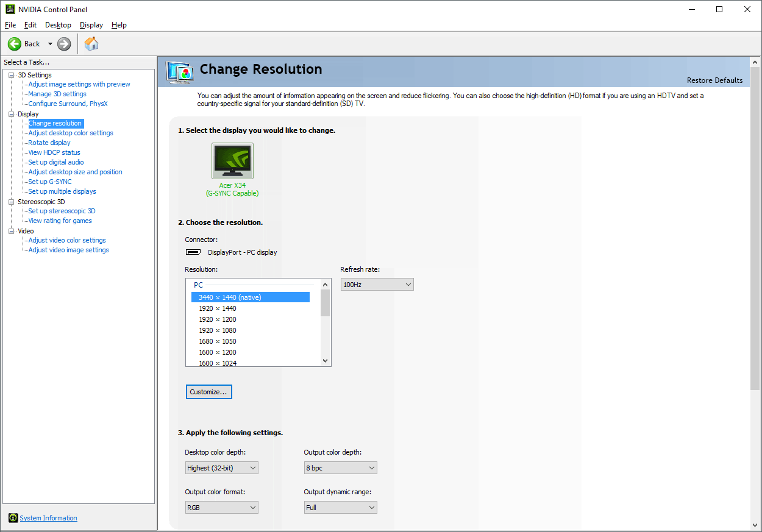Open Output dynamic range dropdown
762x532 pixels.
coord(340,507)
